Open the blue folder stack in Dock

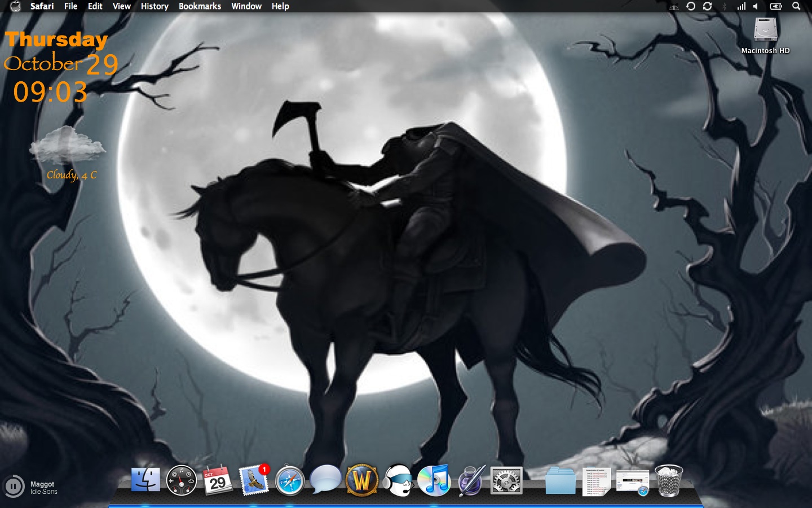coord(561,481)
